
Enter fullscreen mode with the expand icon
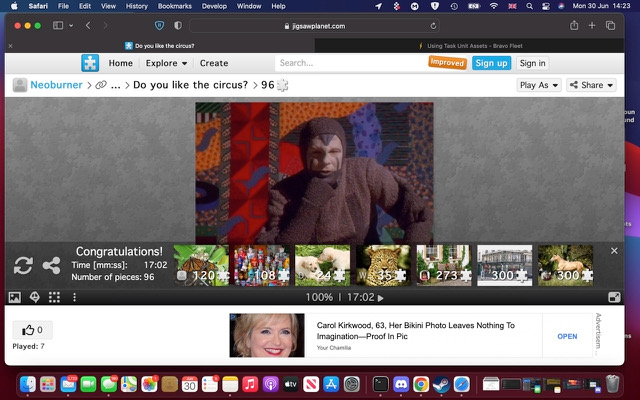point(614,297)
